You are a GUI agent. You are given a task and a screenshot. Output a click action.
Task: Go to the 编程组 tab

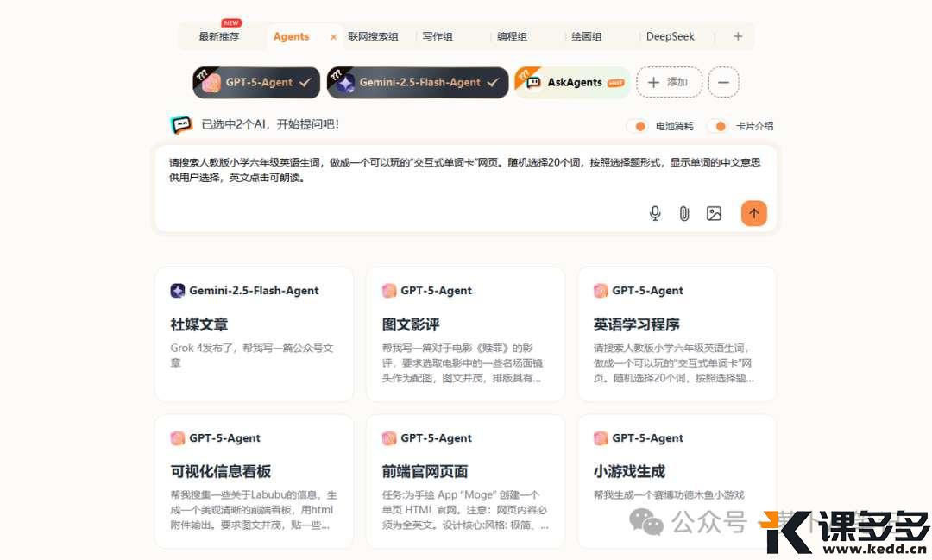(x=512, y=36)
